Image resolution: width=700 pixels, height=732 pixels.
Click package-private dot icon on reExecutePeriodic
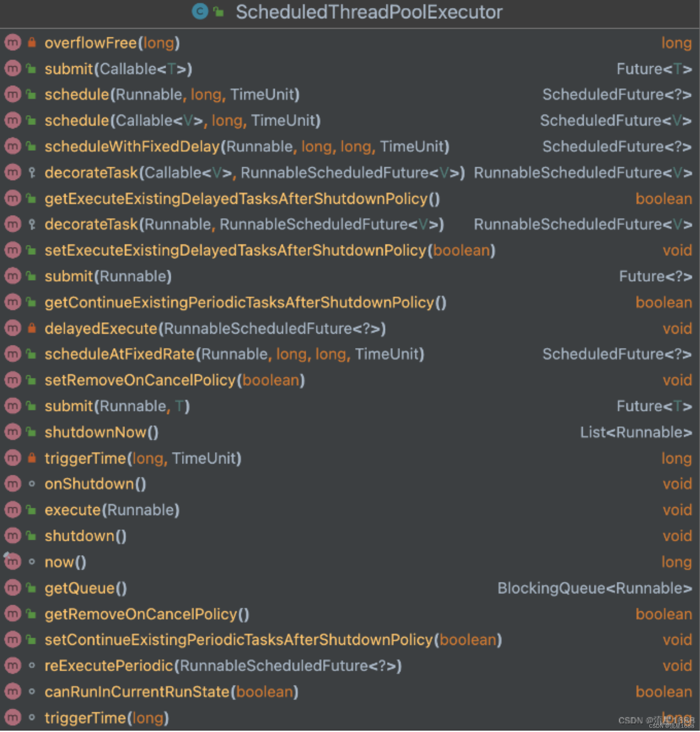pyautogui.click(x=32, y=666)
